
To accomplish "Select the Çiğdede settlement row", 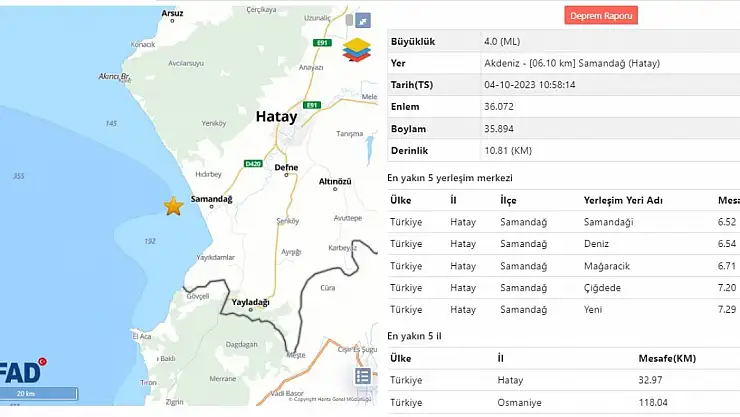I will 563,287.
